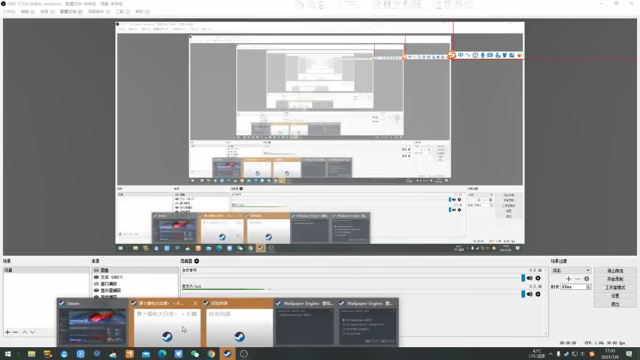Open WeChat from the taskbar
This screenshot has width=640, height=360.
tap(195, 354)
